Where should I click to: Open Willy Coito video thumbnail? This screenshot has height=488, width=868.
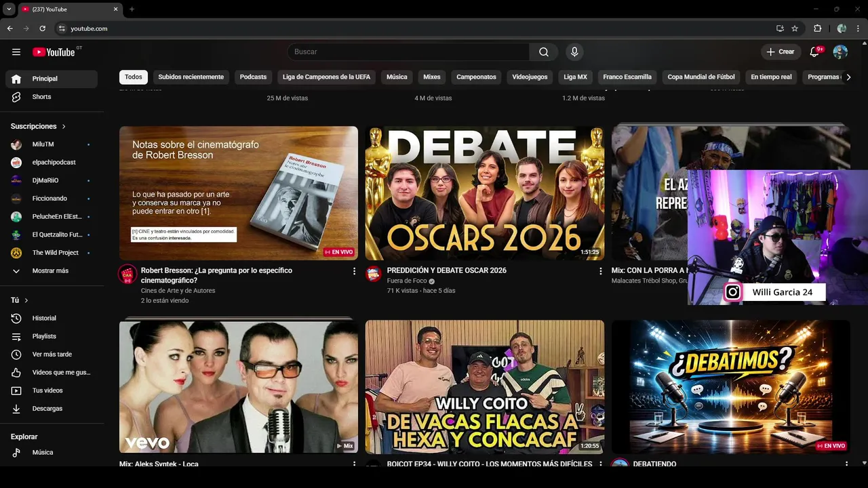tap(485, 387)
